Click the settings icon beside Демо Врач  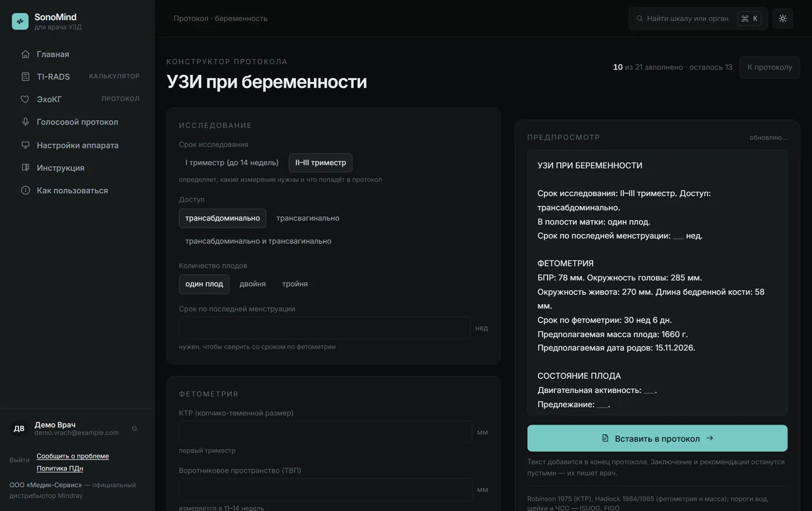pos(135,429)
